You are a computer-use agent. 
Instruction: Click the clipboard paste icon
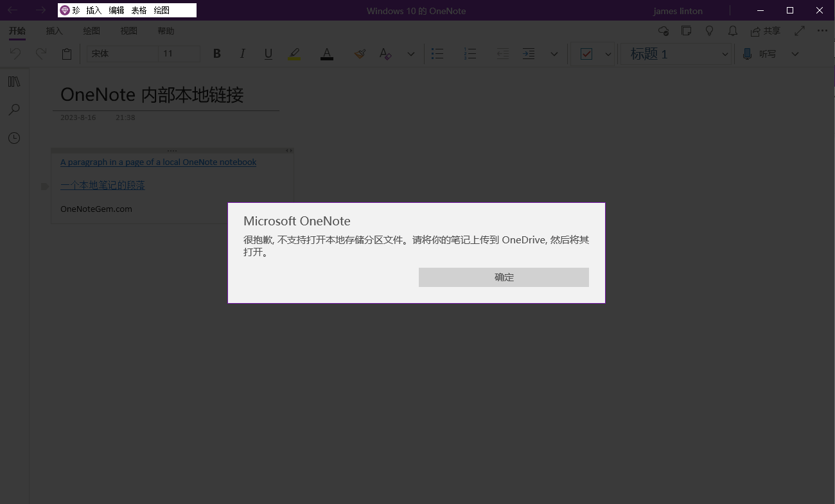67,54
